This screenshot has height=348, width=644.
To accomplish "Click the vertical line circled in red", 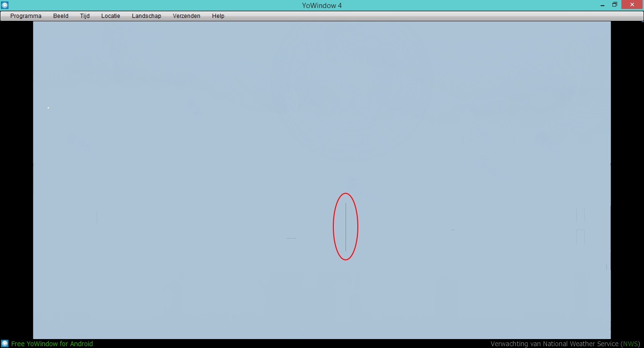I will [346, 227].
